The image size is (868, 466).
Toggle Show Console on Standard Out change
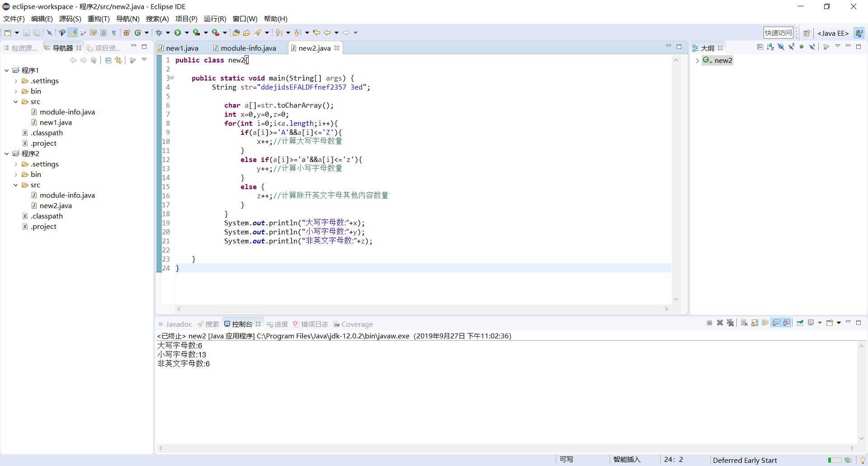click(776, 323)
